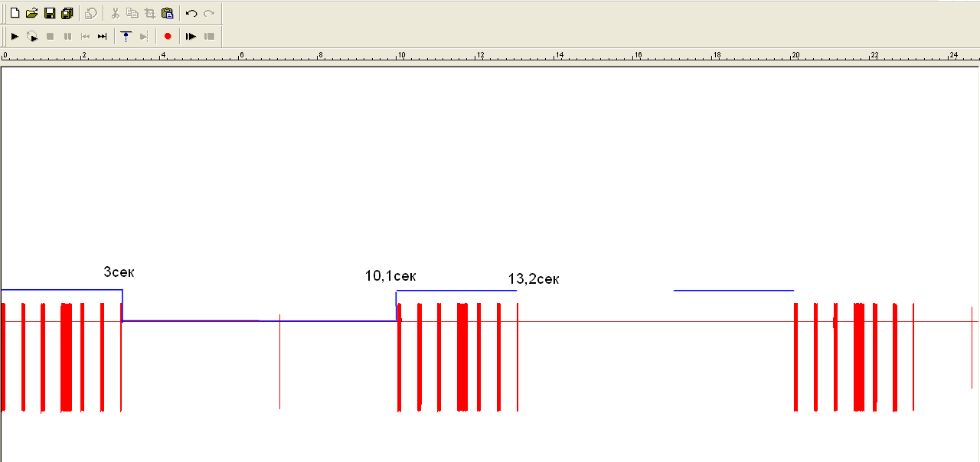Image resolution: width=980 pixels, height=462 pixels.
Task: Jump to end of the file
Action: click(103, 36)
